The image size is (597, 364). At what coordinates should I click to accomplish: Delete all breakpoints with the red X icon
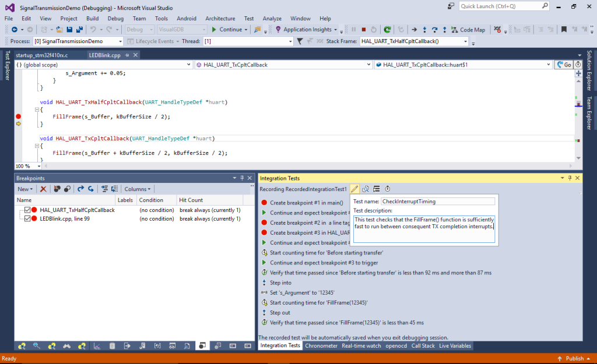43,189
